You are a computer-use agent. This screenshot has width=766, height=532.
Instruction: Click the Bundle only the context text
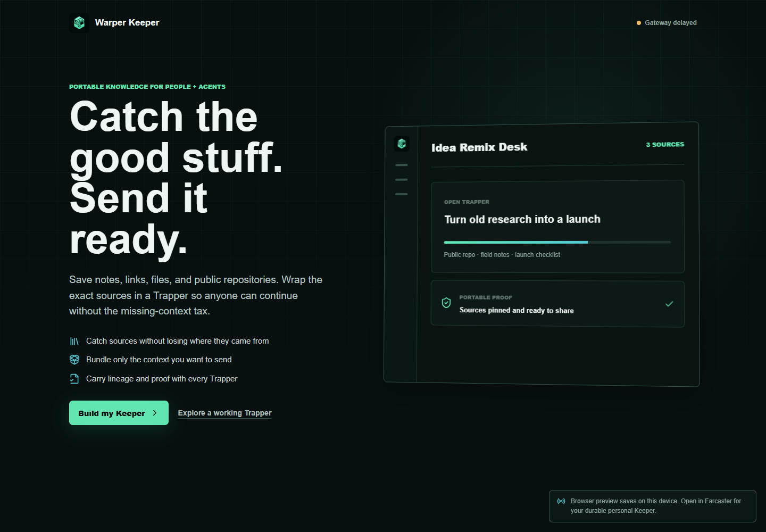[x=159, y=360]
